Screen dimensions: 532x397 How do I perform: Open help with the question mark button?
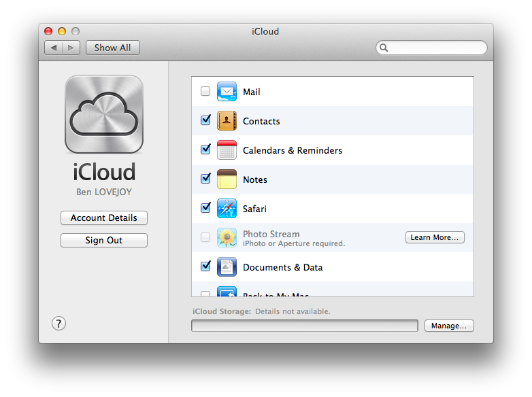[59, 324]
